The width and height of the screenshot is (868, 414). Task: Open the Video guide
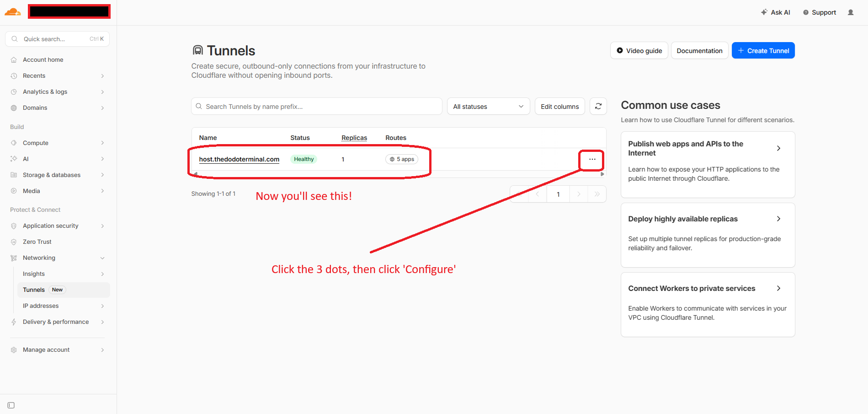tap(639, 50)
